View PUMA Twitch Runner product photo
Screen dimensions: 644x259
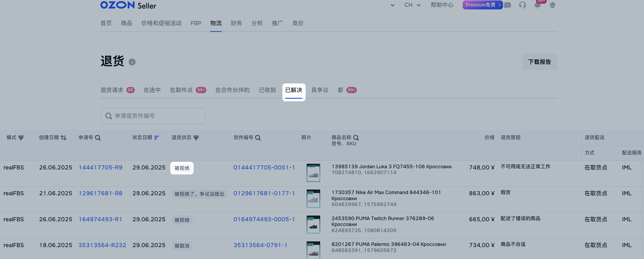(313, 224)
